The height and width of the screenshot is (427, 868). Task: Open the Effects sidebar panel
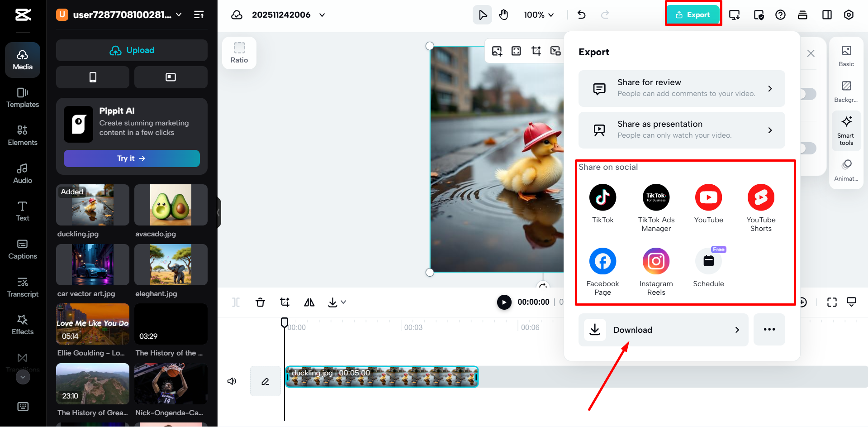tap(23, 325)
